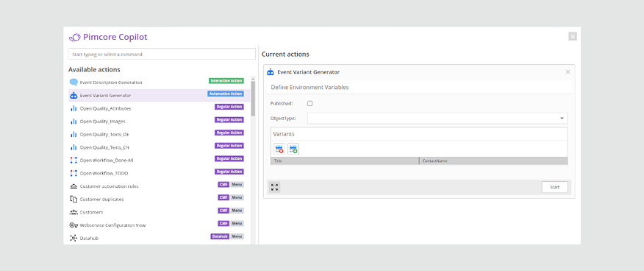This screenshot has height=271, width=644.
Task: Click the Event Variant Generator robot icon in list
Action: pyautogui.click(x=74, y=96)
